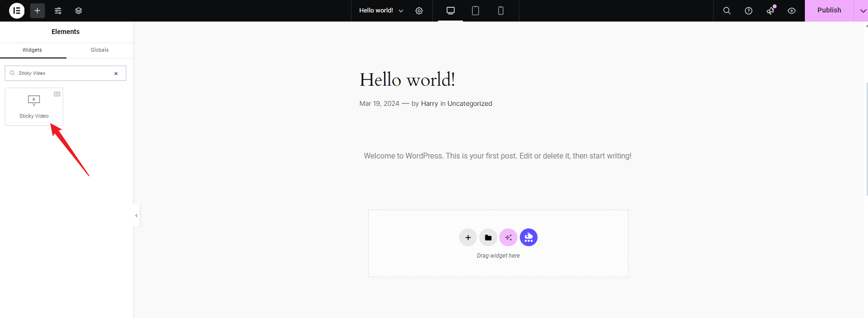Open the Structure layers icon
This screenshot has height=318, width=868.
coord(79,11)
